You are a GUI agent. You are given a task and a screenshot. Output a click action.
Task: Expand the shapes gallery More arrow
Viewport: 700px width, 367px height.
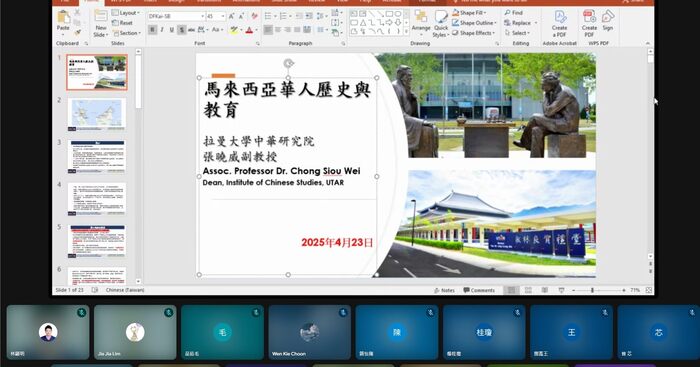click(406, 32)
